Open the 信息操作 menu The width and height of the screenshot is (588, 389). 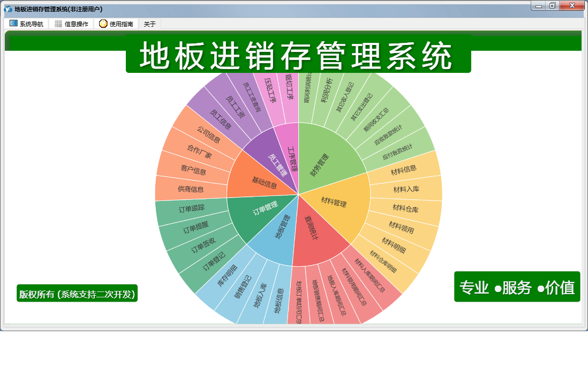[71, 24]
